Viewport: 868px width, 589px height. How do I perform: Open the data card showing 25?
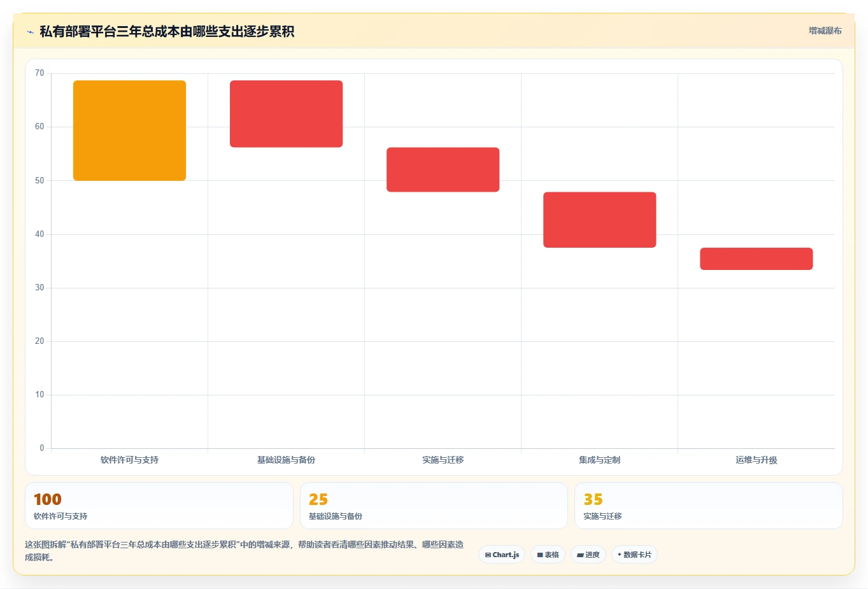tap(434, 506)
